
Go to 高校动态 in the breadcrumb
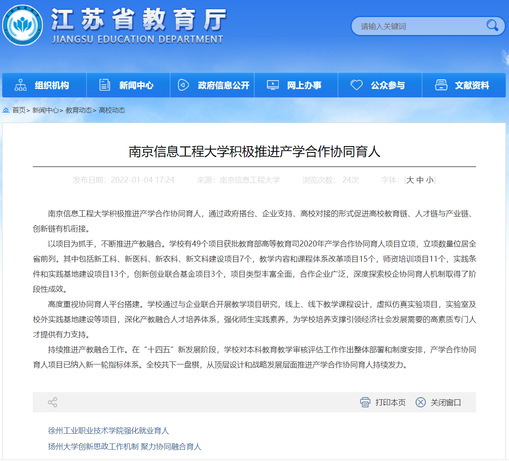pyautogui.click(x=112, y=110)
